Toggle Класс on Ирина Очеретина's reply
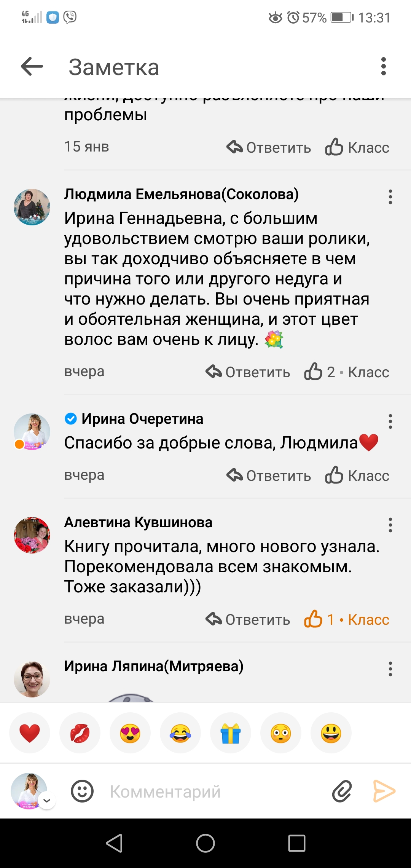Screen dimensions: 411x868 (x=357, y=475)
